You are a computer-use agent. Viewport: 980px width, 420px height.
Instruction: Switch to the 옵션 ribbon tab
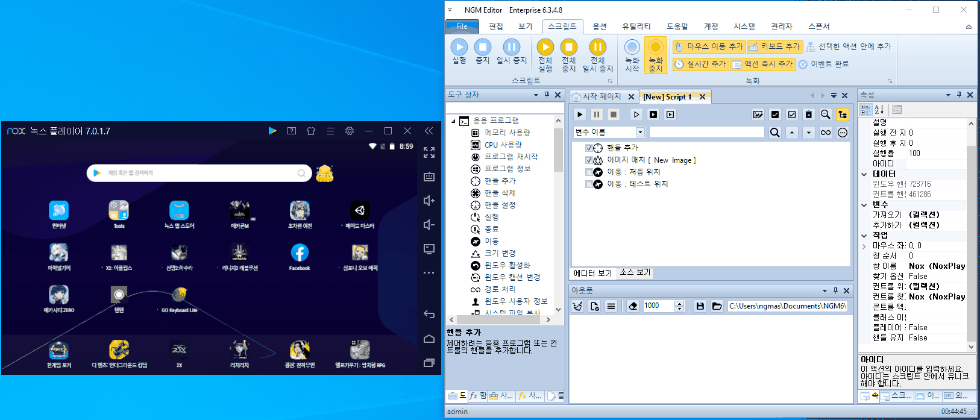(x=600, y=27)
